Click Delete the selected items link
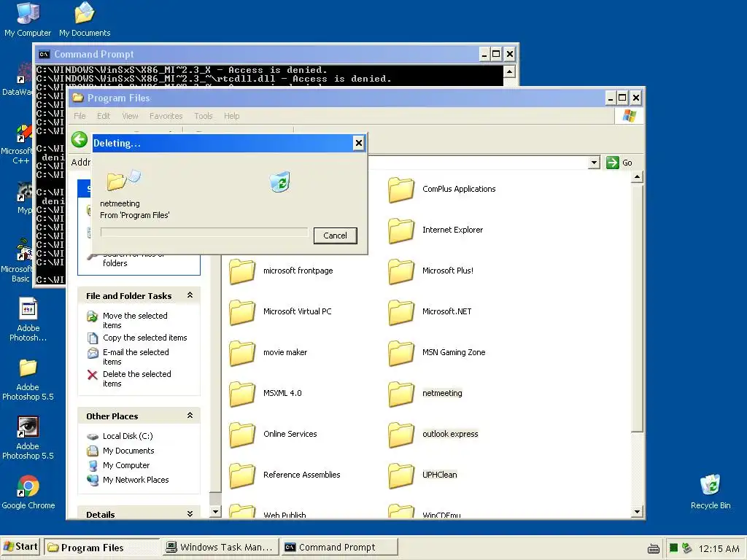Image resolution: width=747 pixels, height=560 pixels. pyautogui.click(x=136, y=378)
